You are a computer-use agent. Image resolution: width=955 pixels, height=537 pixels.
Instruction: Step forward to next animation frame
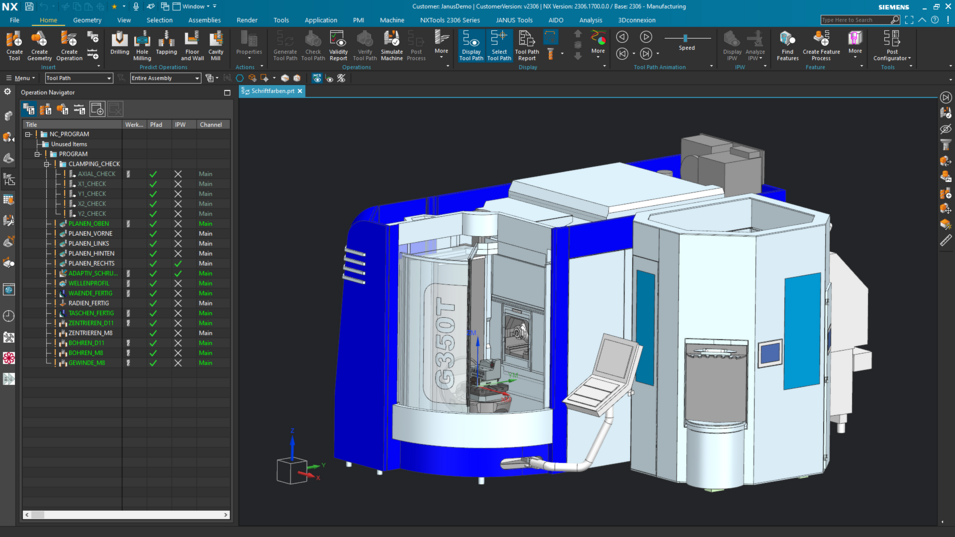point(646,54)
